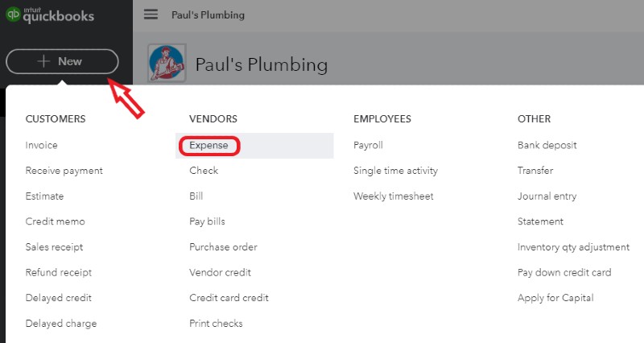Screen dimensions: 644x343
Task: Create a new Estimate
Action: tap(44, 196)
